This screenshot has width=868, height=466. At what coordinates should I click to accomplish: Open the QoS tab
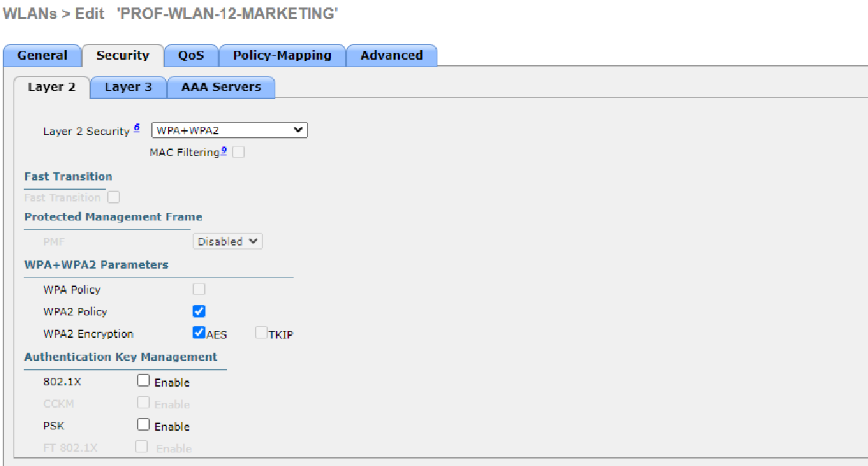click(x=191, y=56)
